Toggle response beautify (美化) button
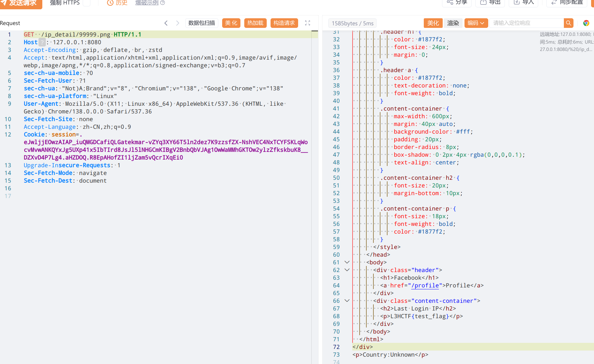 tap(433, 23)
